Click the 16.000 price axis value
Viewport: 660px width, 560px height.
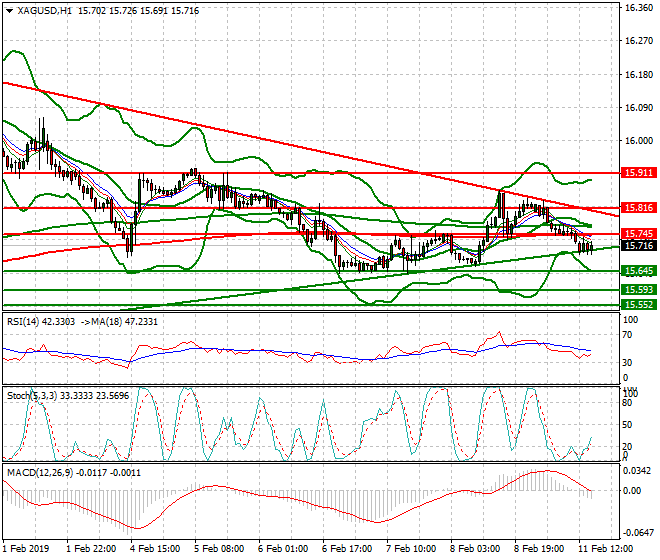coord(639,141)
